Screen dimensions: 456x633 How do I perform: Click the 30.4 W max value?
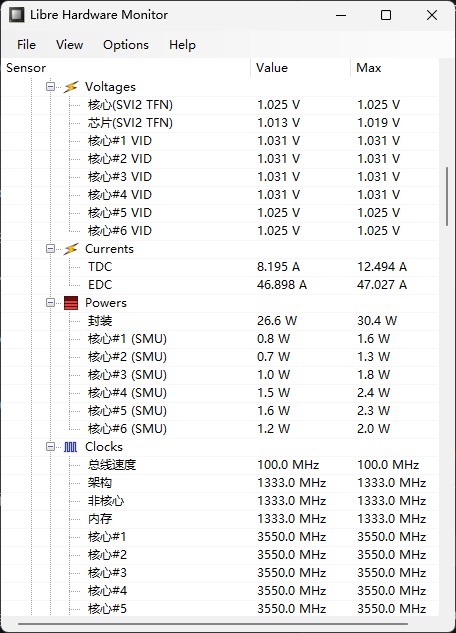[x=377, y=321]
